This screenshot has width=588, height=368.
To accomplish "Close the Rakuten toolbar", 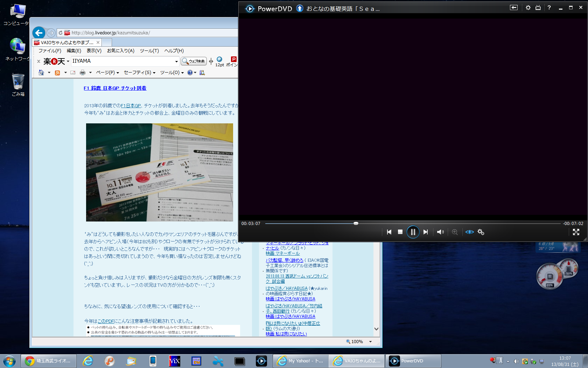I will pyautogui.click(x=38, y=61).
